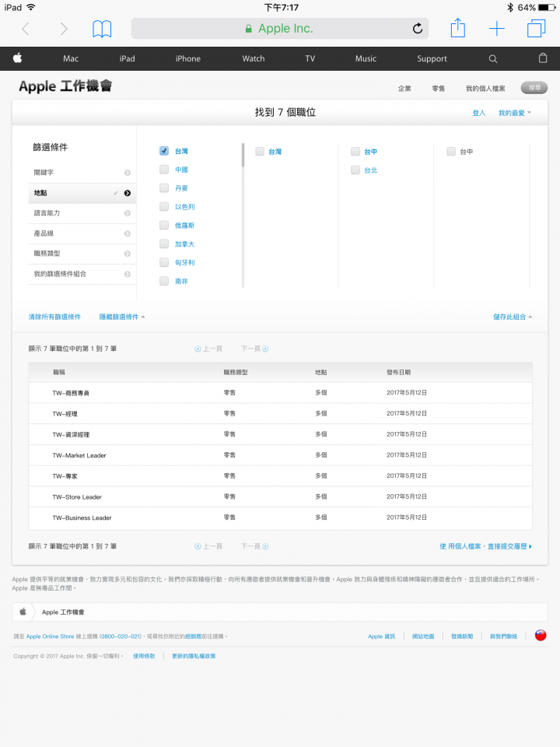The width and height of the screenshot is (560, 747).
Task: Expand the 關鍵字 filter
Action: point(82,173)
